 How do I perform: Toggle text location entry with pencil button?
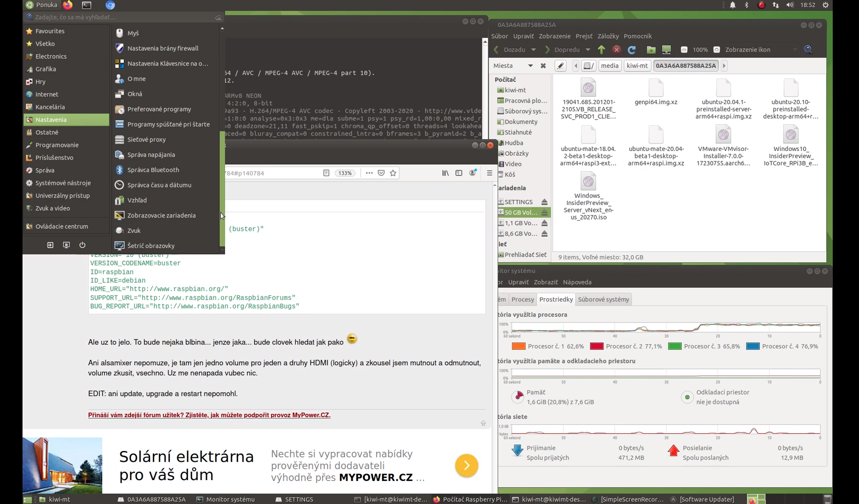tap(560, 66)
